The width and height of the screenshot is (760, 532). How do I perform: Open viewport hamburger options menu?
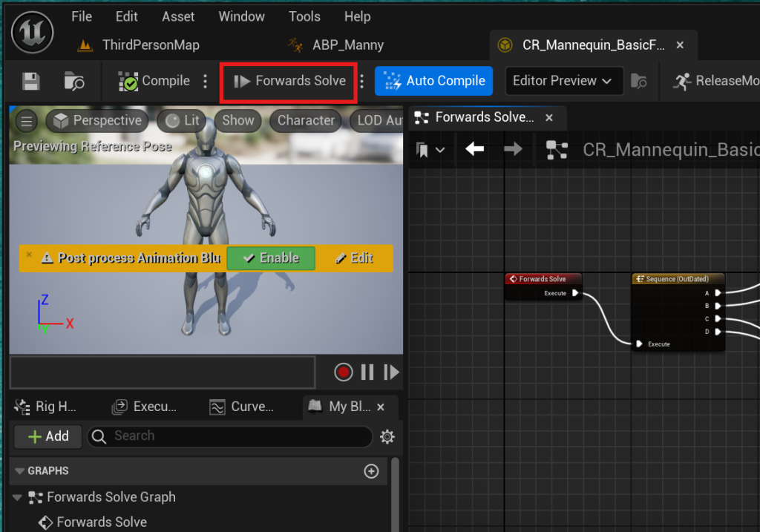pos(27,121)
